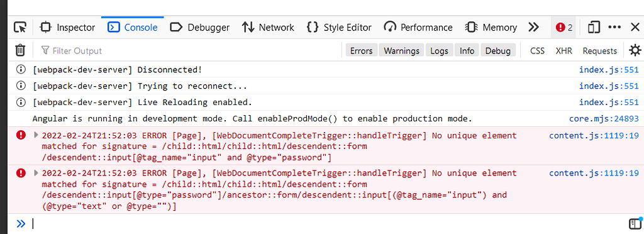Toggle the Warnings filter

click(x=401, y=50)
